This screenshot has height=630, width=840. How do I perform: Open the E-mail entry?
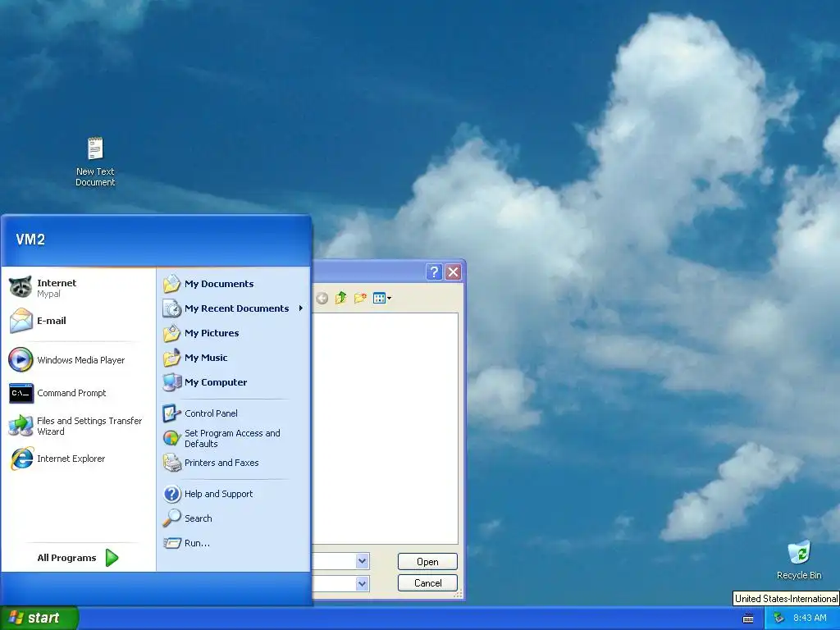tap(79, 321)
